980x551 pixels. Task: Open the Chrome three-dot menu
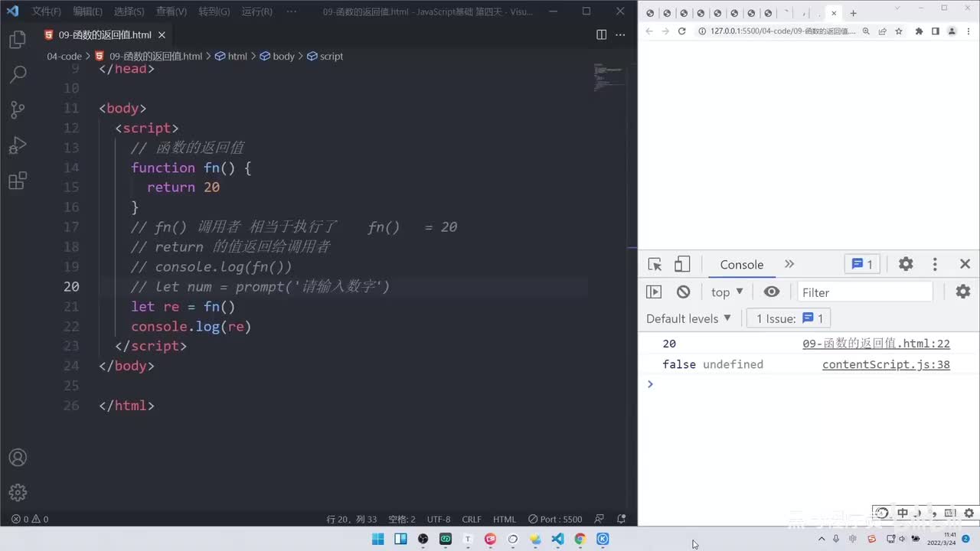click(969, 31)
